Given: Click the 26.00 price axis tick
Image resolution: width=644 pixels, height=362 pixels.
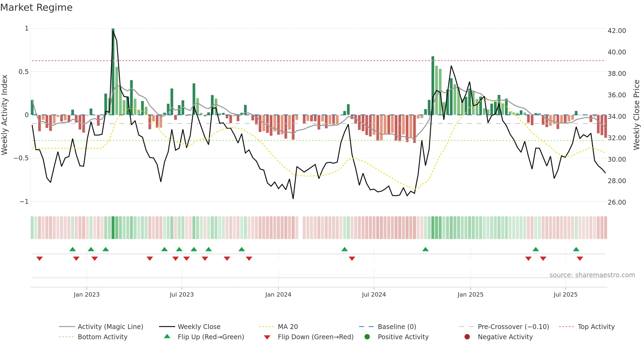Looking at the screenshot, I should click(x=617, y=202).
